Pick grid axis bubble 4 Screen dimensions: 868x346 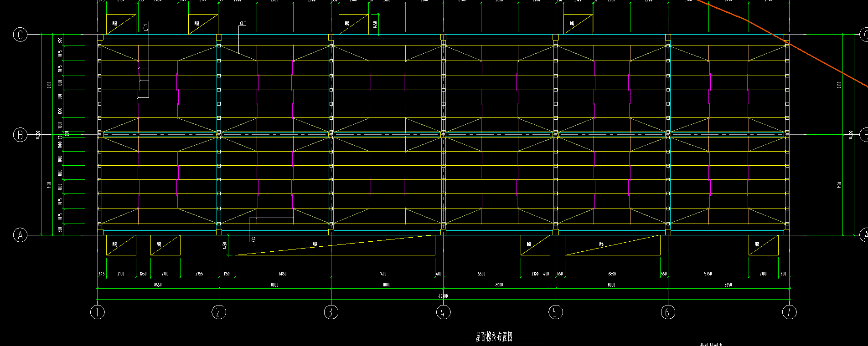click(443, 312)
